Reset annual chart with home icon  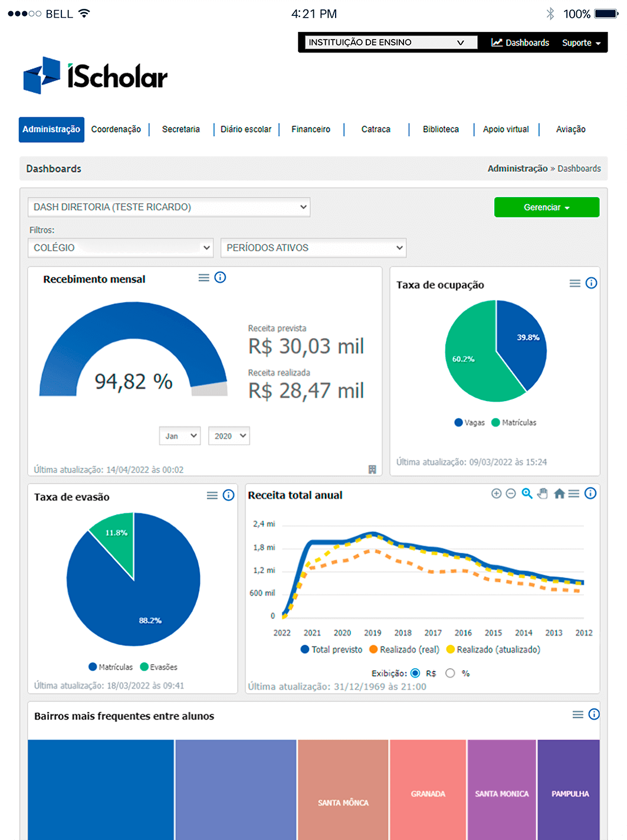click(x=559, y=494)
